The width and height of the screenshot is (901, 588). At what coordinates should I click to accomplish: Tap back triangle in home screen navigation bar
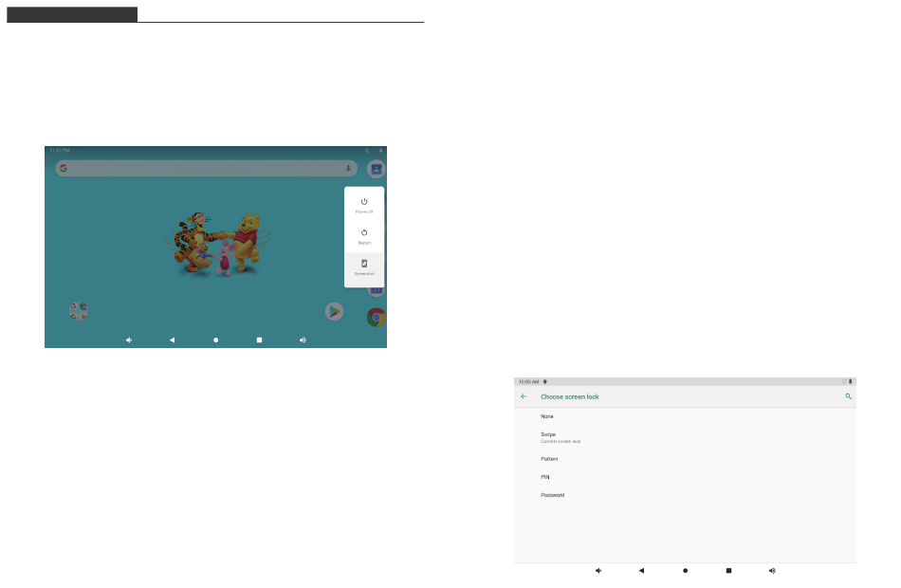(172, 340)
